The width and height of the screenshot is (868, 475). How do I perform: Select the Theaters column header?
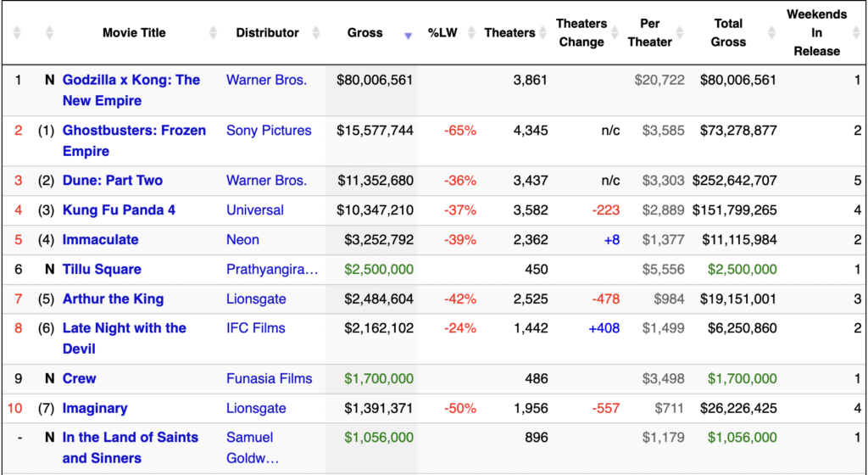click(509, 33)
